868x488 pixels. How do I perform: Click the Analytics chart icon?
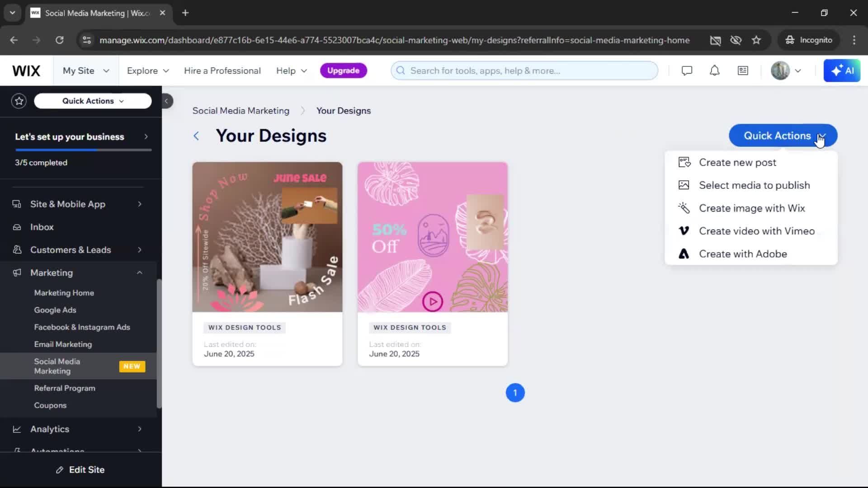pyautogui.click(x=17, y=429)
